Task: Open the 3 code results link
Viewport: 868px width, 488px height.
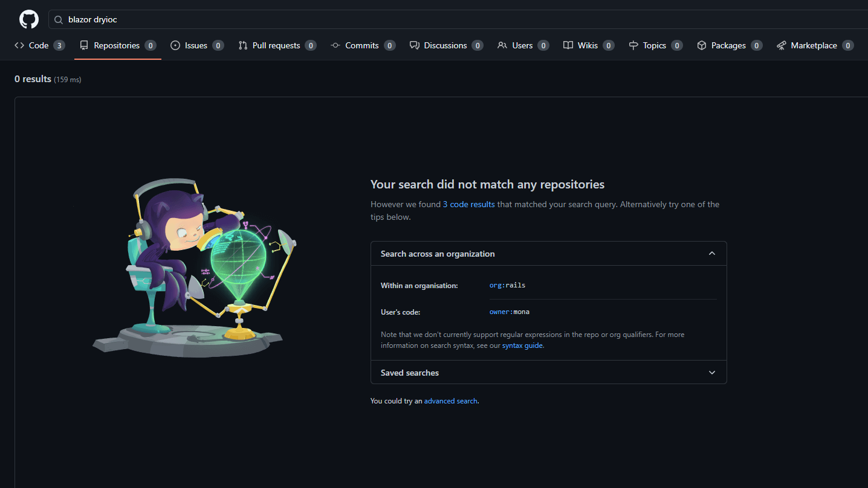Action: [468, 205]
